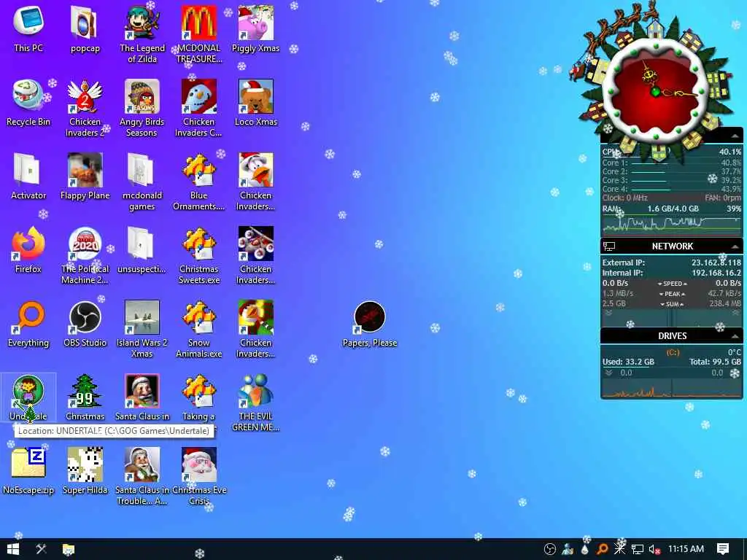Open the network tray icon
The image size is (747, 560).
pos(638,549)
